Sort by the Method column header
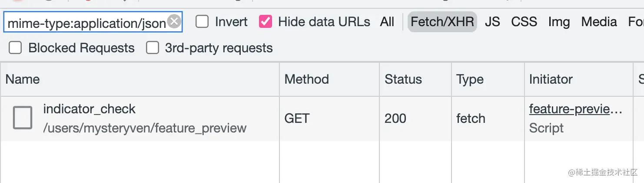This screenshot has height=183, width=644. coord(329,79)
